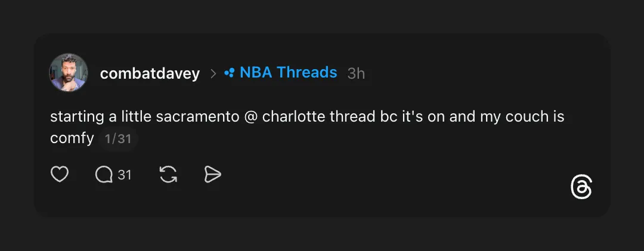Screen dimensions: 644x251
Task: Click the word 'comfy' in the post
Action: [72, 139]
